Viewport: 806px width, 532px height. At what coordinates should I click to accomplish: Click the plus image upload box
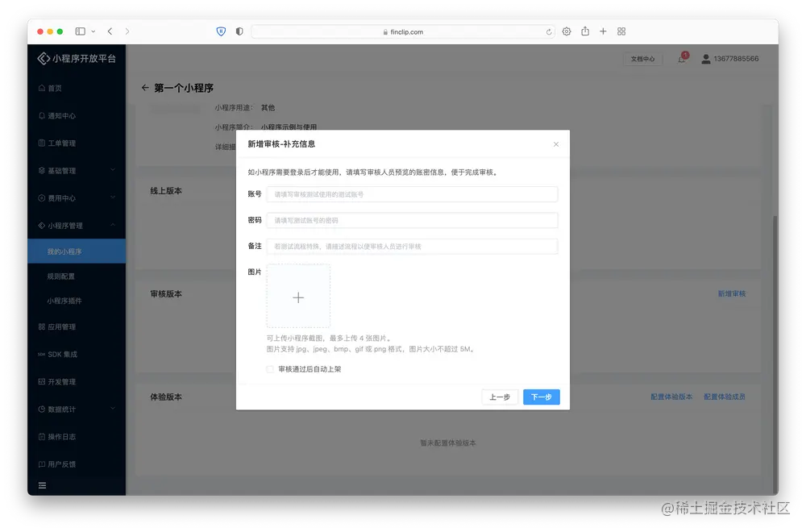coord(298,297)
